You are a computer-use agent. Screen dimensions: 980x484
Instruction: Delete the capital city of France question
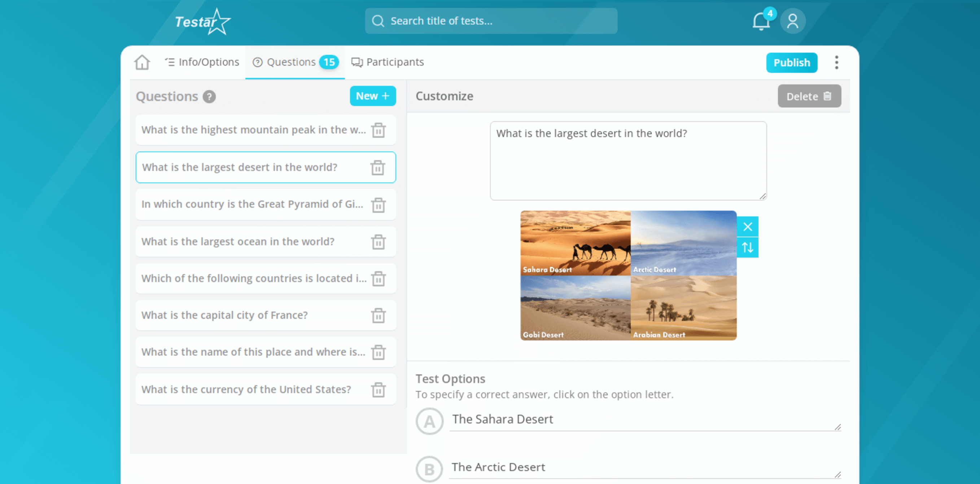[x=378, y=316]
